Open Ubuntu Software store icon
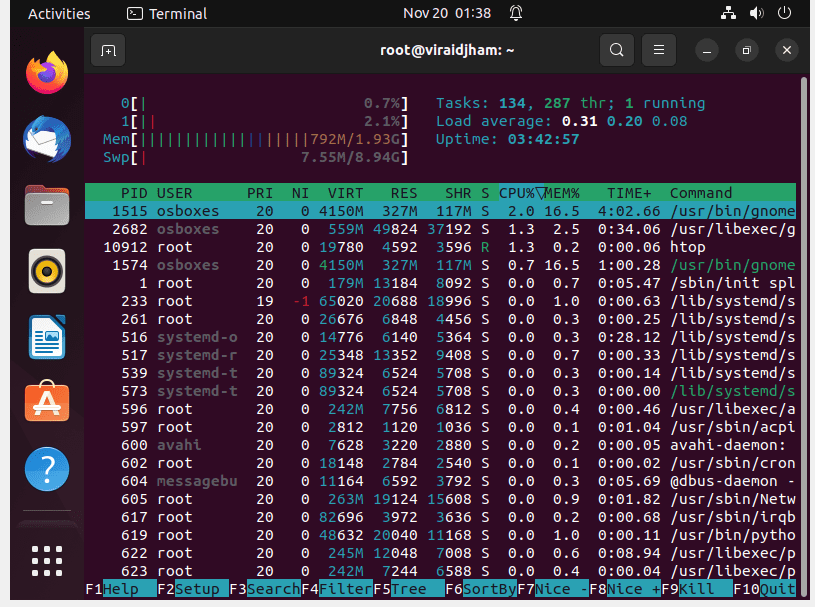This screenshot has height=607, width=815. (47, 401)
